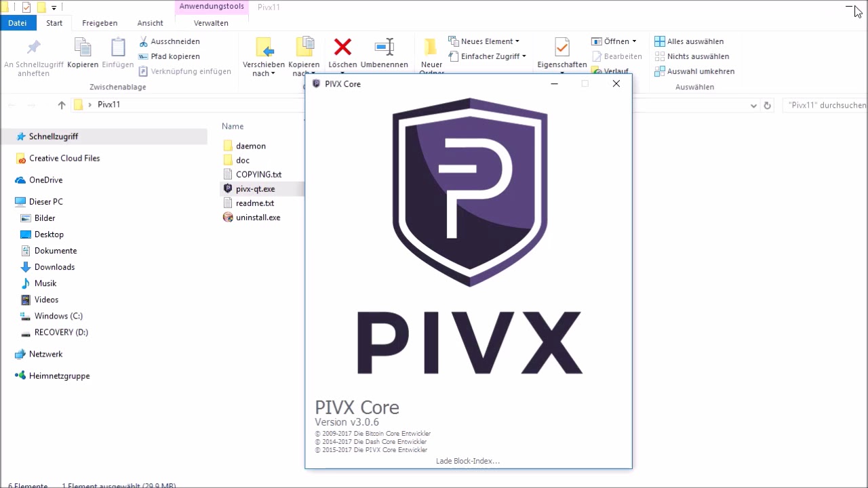Viewport: 868px width, 488px height.
Task: Click the Name column header
Action: click(x=233, y=127)
